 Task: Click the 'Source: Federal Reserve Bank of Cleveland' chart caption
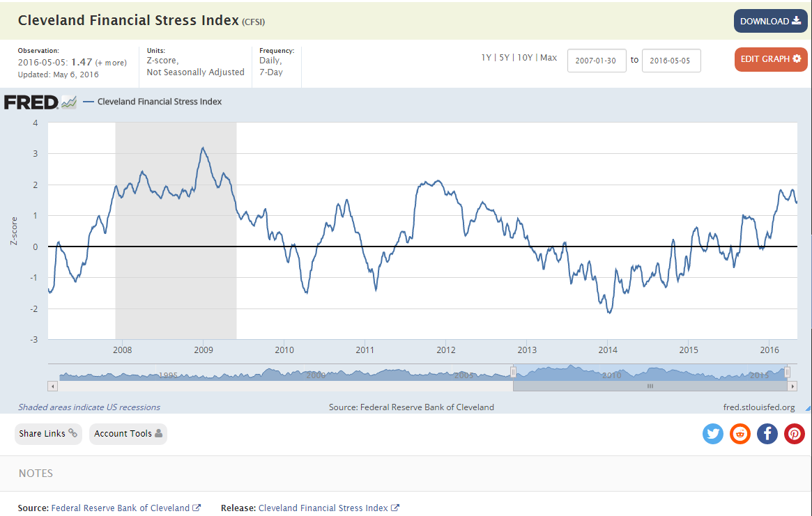click(411, 407)
